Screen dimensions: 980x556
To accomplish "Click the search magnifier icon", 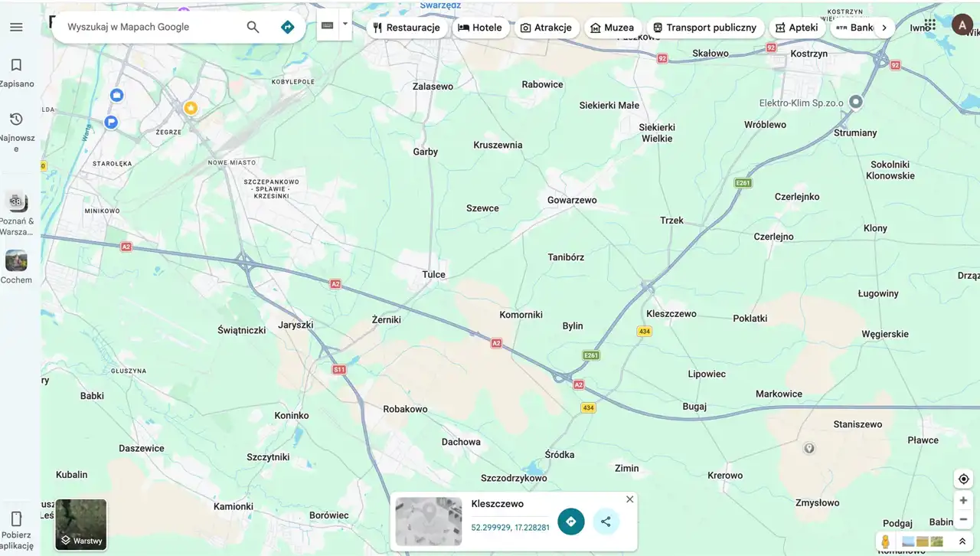I will coord(253,28).
